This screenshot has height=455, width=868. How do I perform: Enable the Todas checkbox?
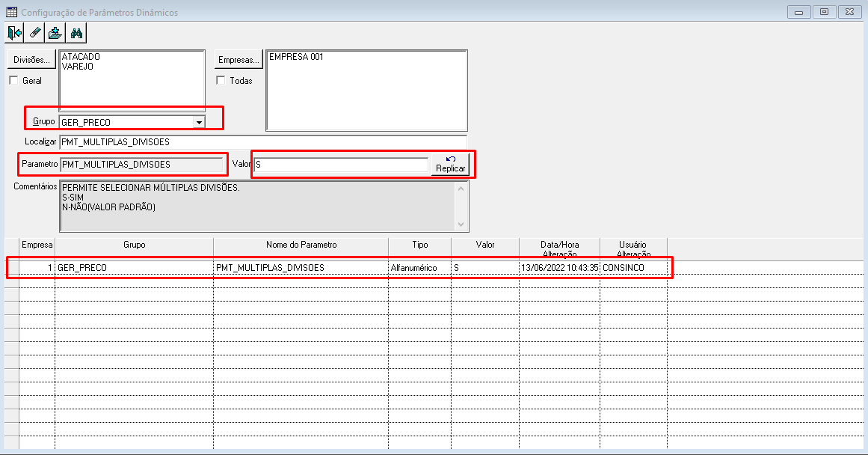click(x=221, y=80)
